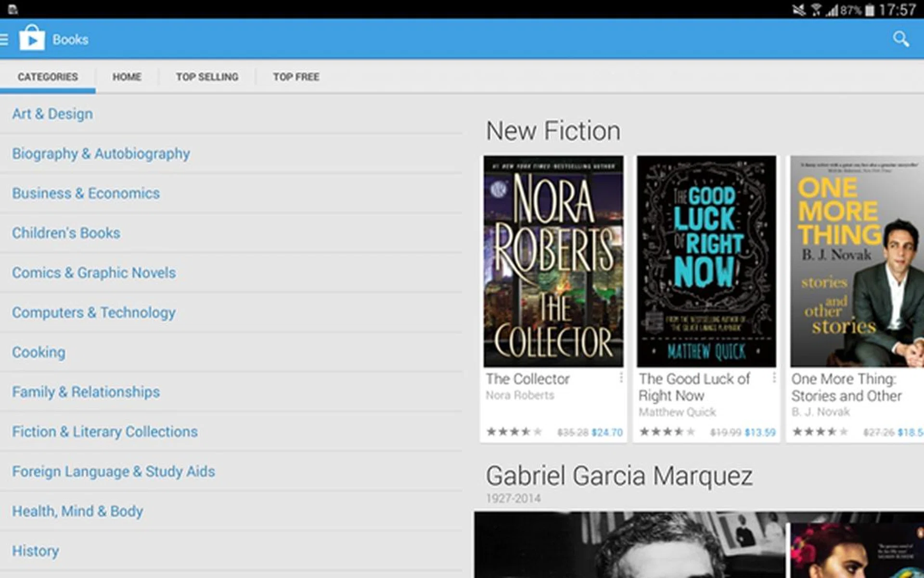The width and height of the screenshot is (924, 578).
Task: Select Fiction & Literary Collections category
Action: pyautogui.click(x=105, y=432)
